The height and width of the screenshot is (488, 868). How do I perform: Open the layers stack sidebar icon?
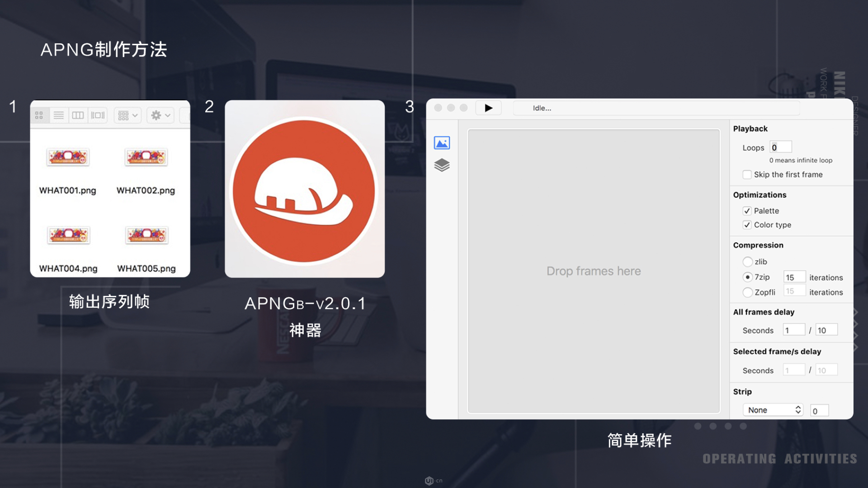point(442,165)
